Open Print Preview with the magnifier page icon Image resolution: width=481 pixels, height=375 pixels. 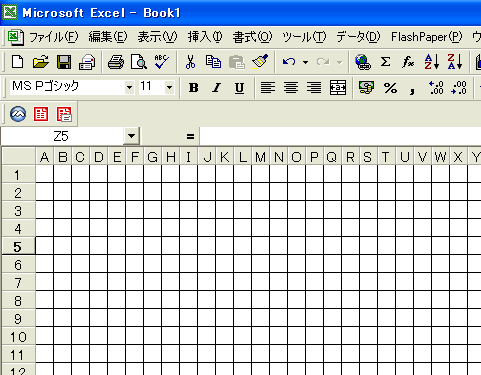139,62
